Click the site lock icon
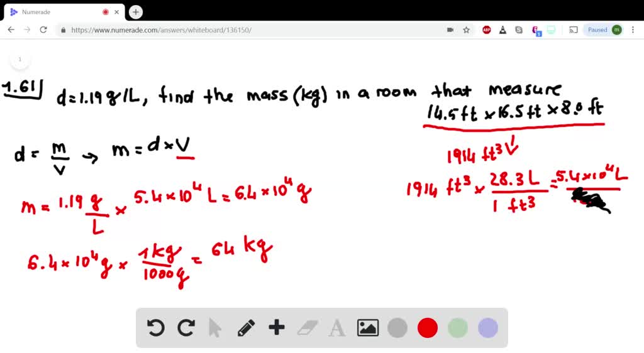644x353 pixels. (64, 30)
